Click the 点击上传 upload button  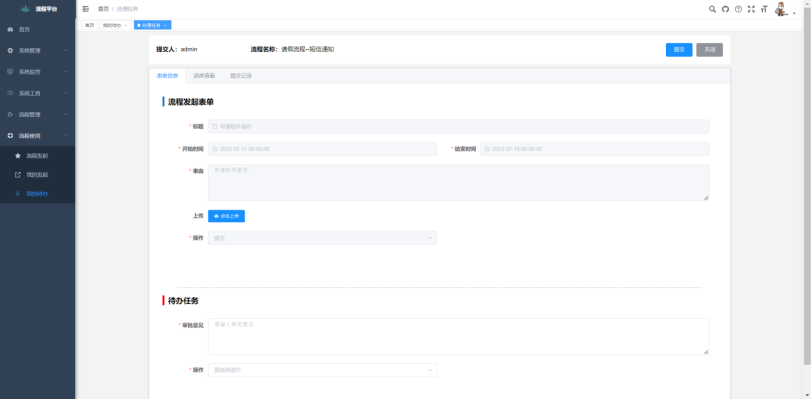pyautogui.click(x=227, y=216)
